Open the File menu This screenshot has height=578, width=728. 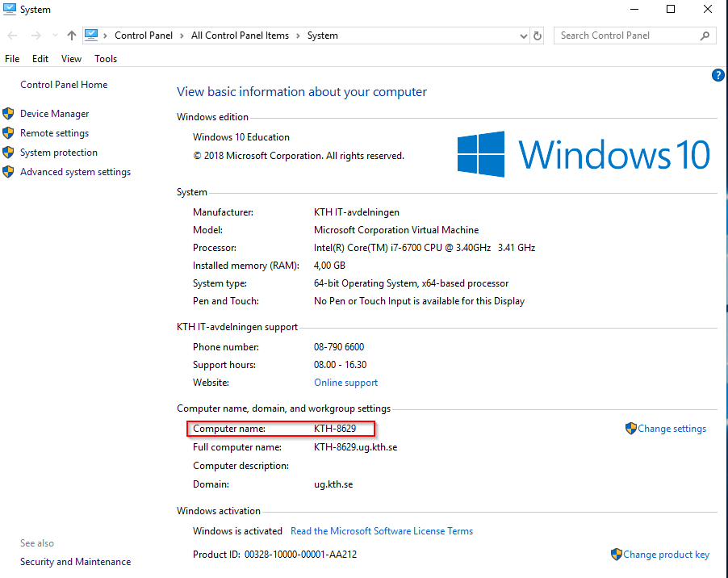point(12,59)
